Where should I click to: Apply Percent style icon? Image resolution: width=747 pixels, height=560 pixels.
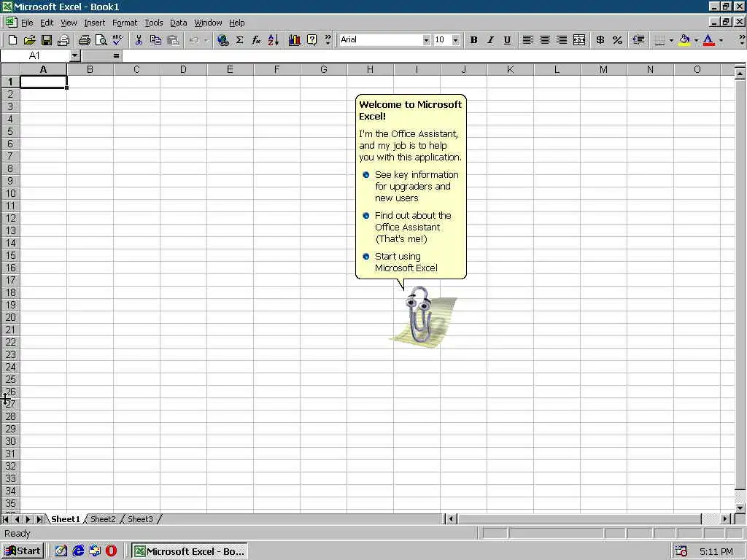coord(617,40)
